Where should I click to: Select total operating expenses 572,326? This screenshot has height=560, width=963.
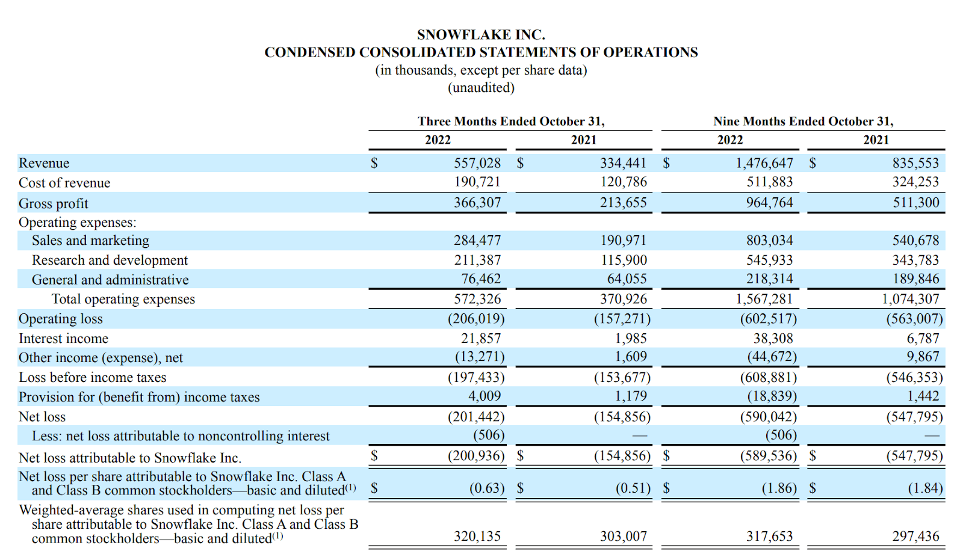(477, 299)
